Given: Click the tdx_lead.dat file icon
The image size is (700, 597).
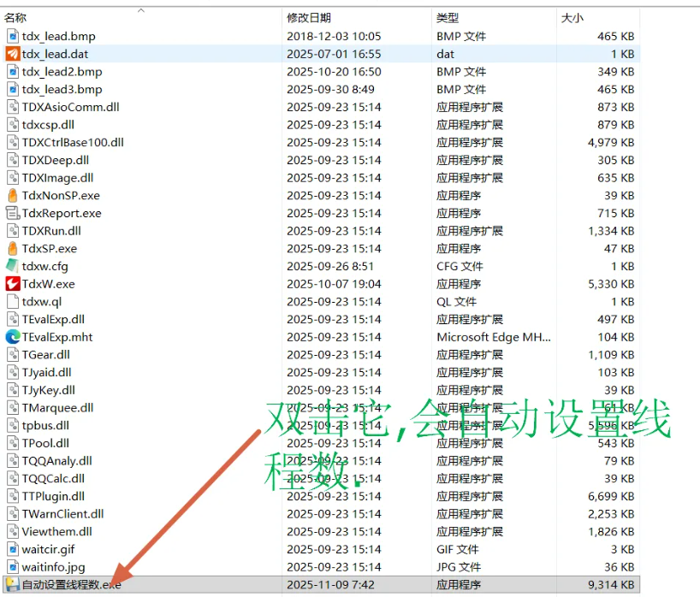Looking at the screenshot, I should click(13, 54).
